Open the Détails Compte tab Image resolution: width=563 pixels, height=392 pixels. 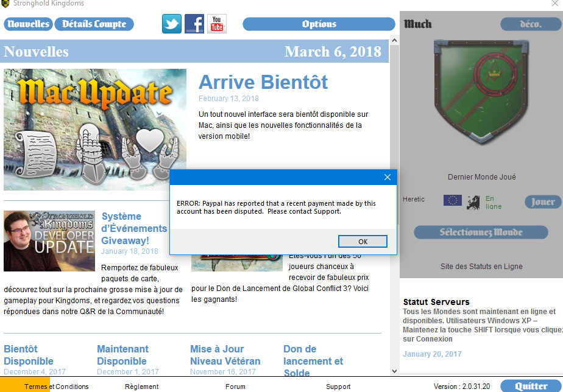click(94, 24)
